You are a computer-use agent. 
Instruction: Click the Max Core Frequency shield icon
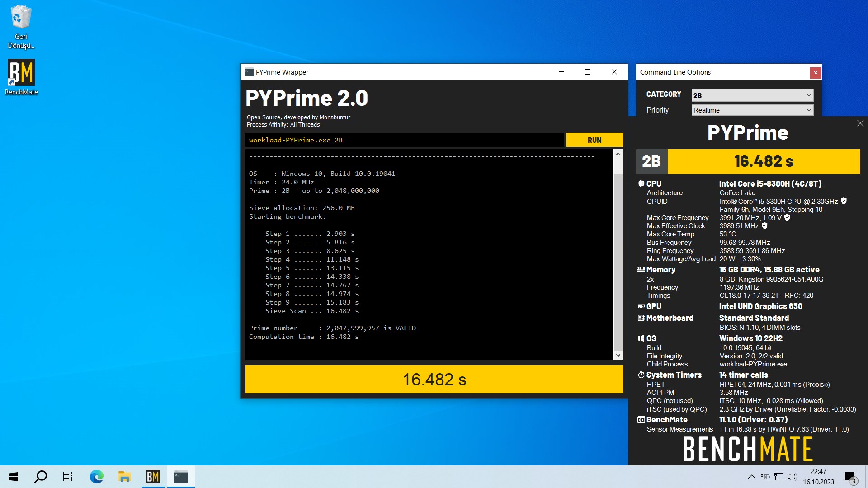tap(787, 217)
